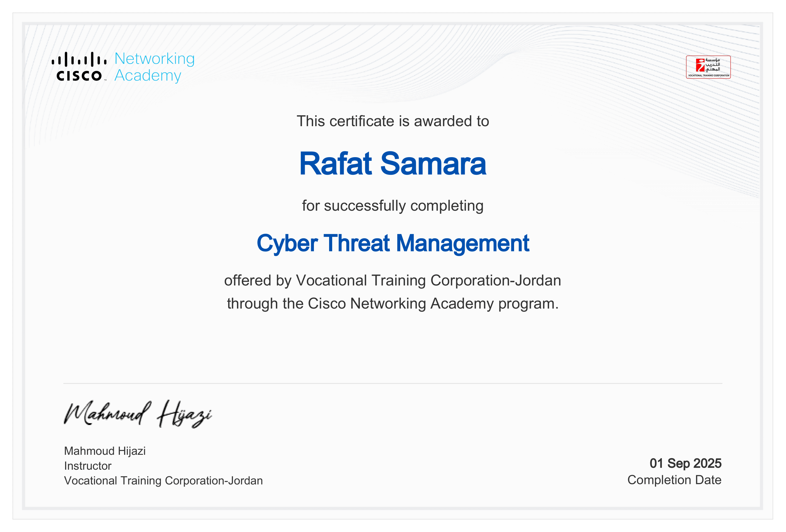Click 'through the Cisco Networking Academy program' line
This screenshot has height=532, width=786.
[392, 303]
